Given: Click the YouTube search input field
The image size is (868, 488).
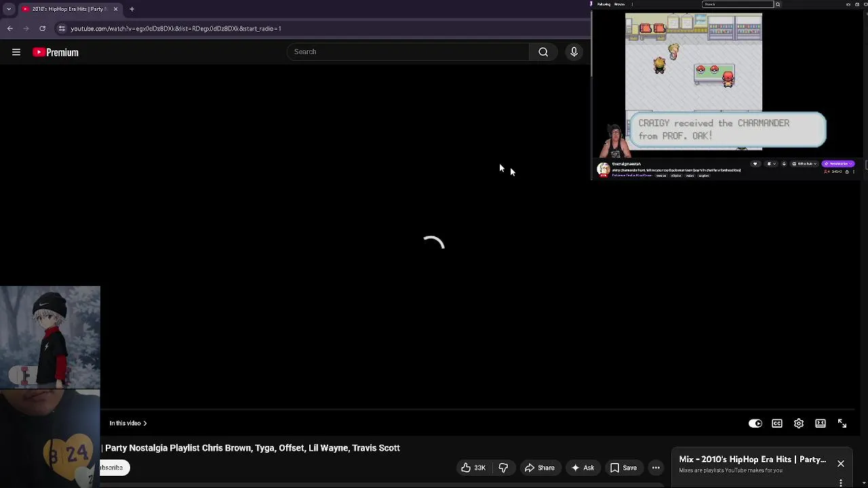Looking at the screenshot, I should [x=408, y=52].
